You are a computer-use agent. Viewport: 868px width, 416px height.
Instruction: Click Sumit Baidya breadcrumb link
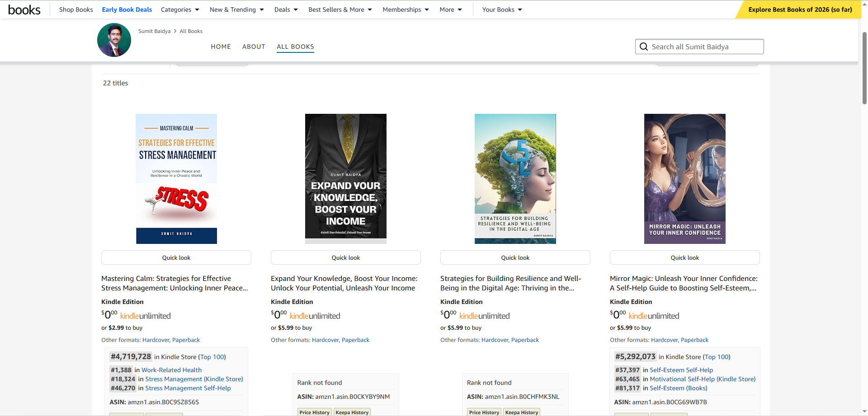[155, 31]
